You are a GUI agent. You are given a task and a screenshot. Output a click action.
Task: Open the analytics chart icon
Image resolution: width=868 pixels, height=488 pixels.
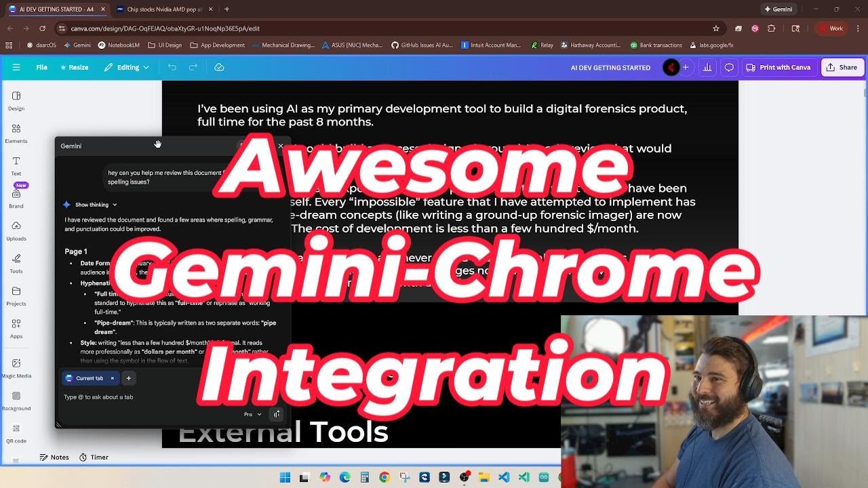click(x=707, y=67)
